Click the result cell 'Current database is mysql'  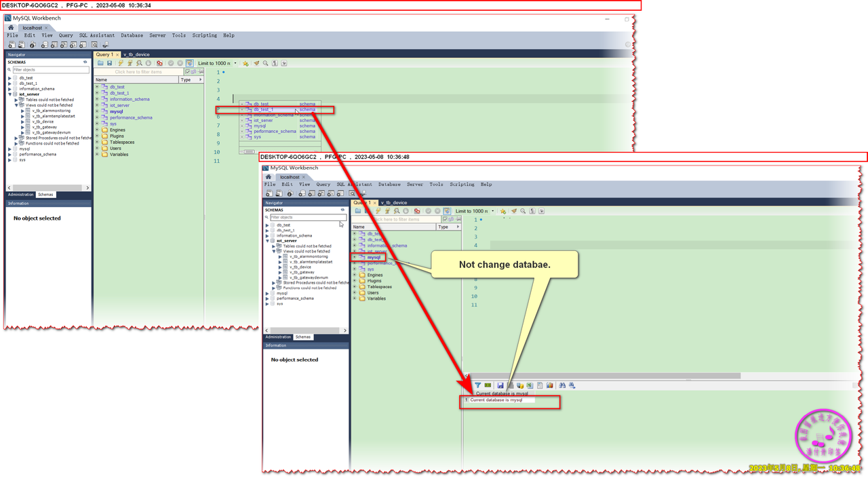pyautogui.click(x=502, y=400)
